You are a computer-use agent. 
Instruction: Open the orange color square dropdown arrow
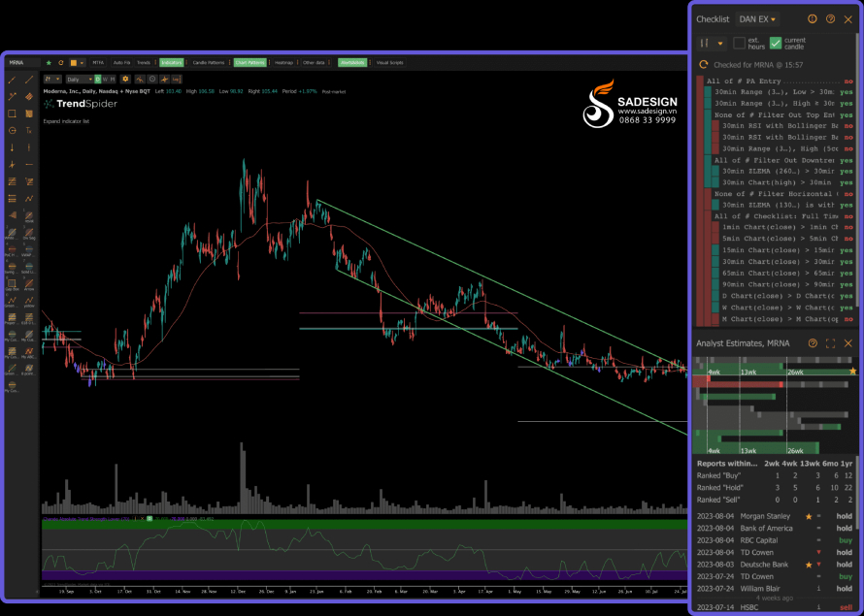point(83,63)
